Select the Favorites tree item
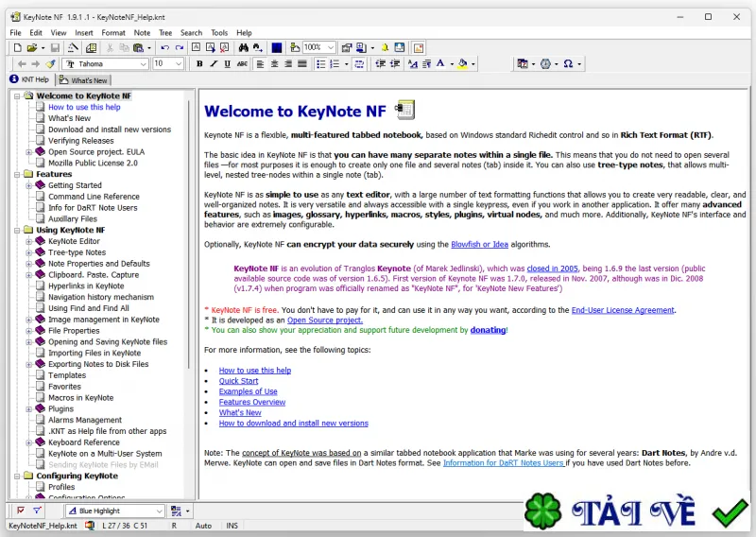Image resolution: width=756 pixels, height=537 pixels. pos(64,387)
